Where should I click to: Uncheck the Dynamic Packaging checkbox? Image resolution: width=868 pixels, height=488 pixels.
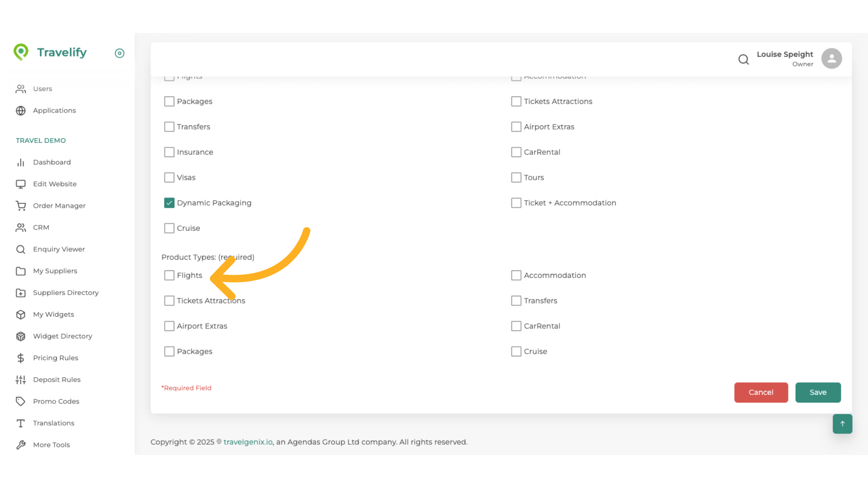coord(169,203)
